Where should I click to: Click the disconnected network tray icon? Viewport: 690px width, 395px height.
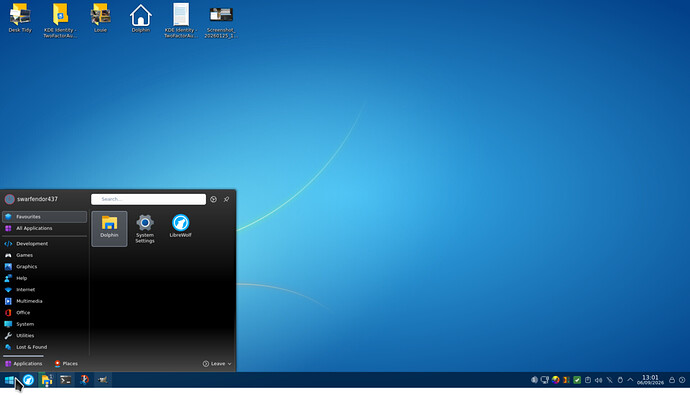(609, 380)
